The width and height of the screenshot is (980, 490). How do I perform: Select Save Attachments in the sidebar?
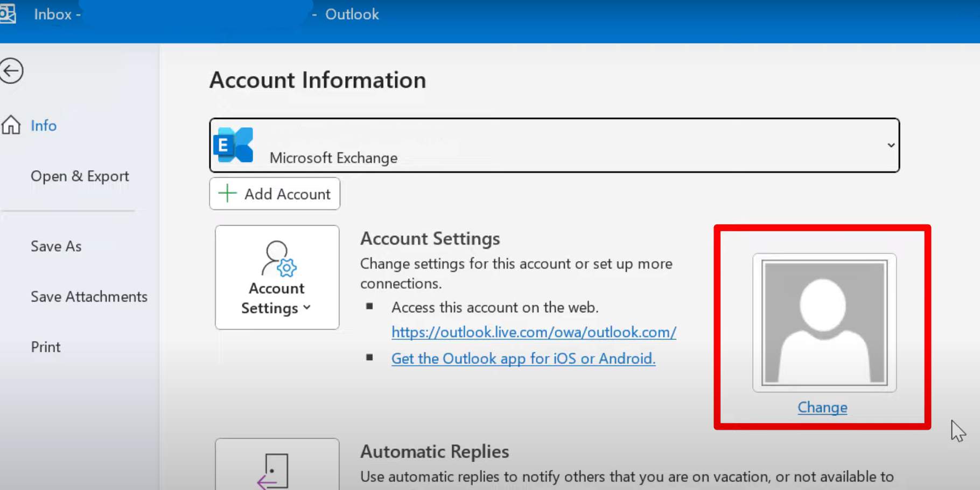[89, 296]
